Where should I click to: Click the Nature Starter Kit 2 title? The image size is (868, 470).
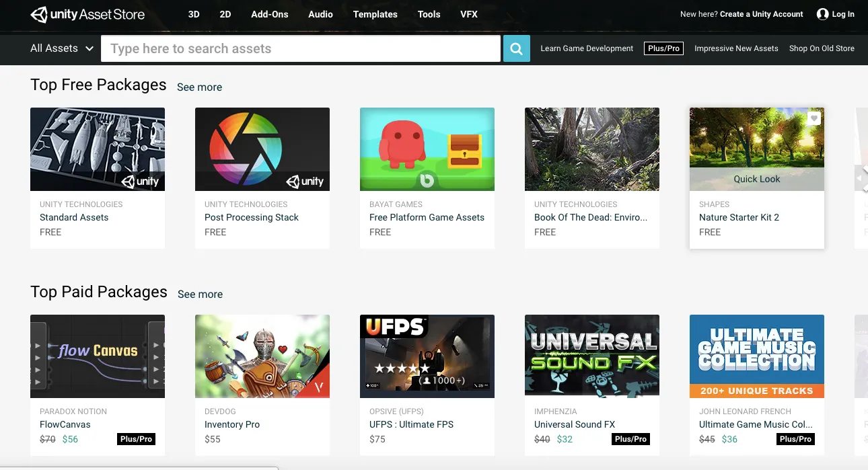(739, 217)
